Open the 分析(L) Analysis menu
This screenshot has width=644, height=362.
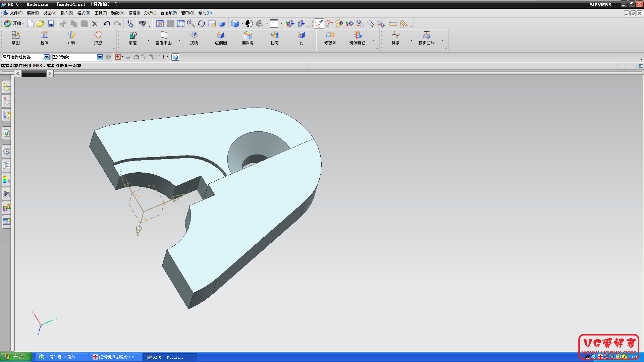point(150,13)
